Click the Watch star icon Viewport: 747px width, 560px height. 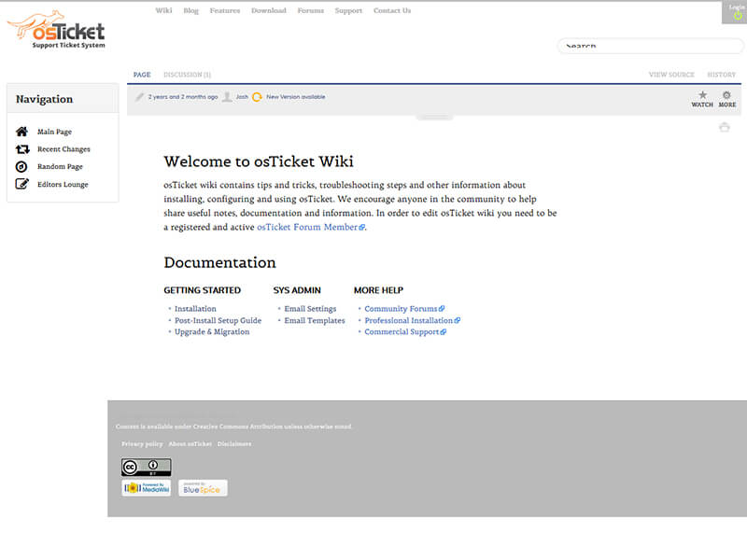[703, 94]
